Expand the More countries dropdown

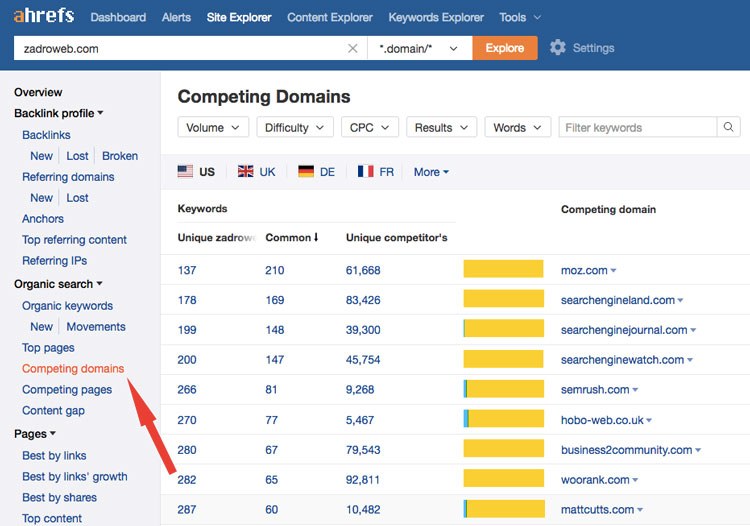click(x=431, y=172)
